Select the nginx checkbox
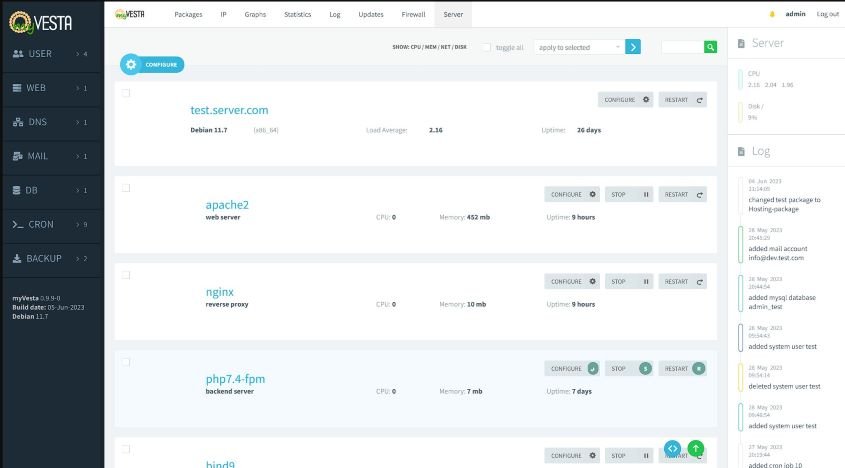Viewport: 845px width, 468px height. [x=126, y=276]
